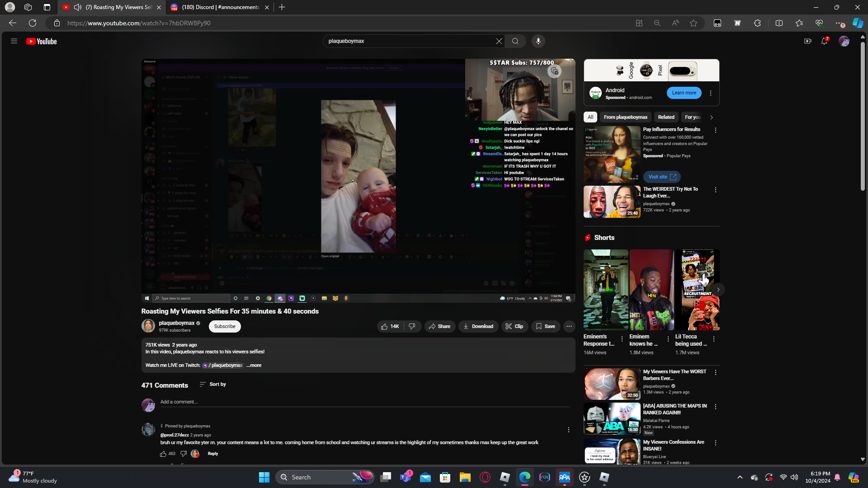
Task: Share this video
Action: 439,326
